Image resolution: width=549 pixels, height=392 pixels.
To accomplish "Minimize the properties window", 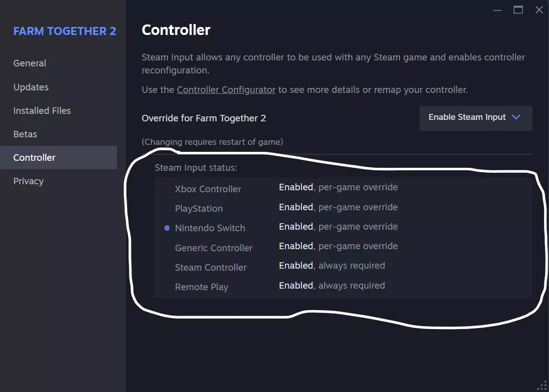I will (496, 10).
